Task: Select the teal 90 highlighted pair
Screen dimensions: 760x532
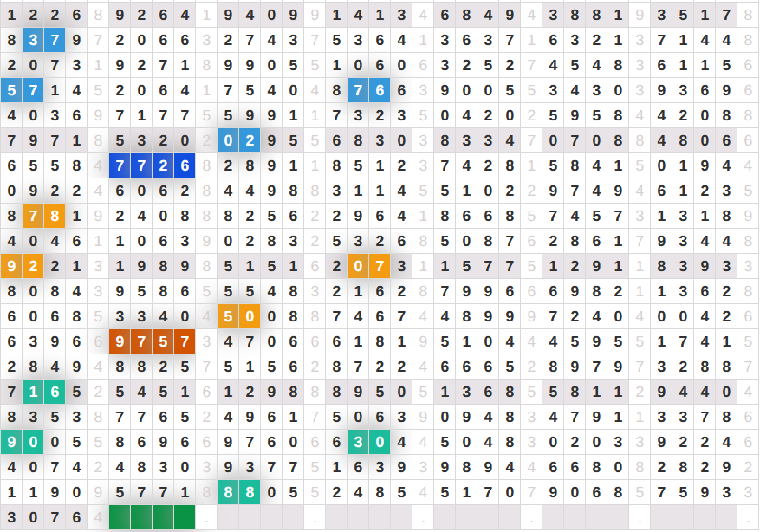Action: 22,442
